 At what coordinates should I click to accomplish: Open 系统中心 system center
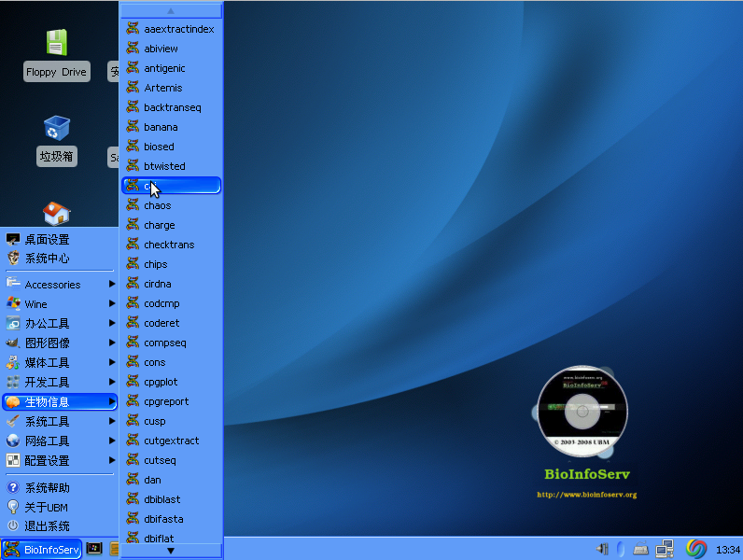[x=60, y=259]
